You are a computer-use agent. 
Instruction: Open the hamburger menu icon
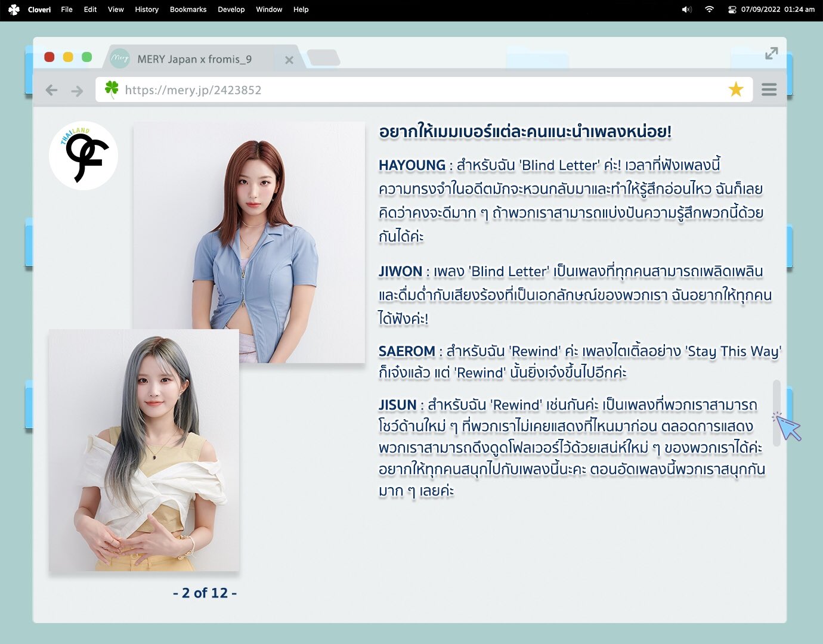[769, 89]
